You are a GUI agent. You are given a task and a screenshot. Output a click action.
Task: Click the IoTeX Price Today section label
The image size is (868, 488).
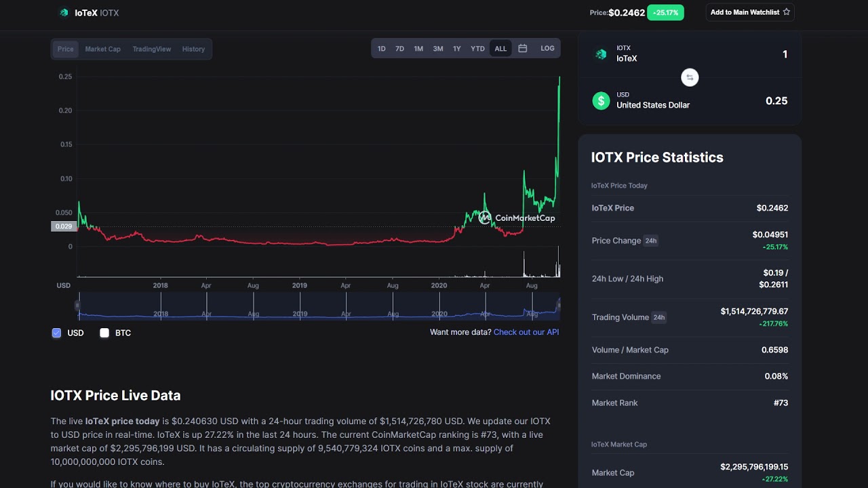pyautogui.click(x=619, y=186)
